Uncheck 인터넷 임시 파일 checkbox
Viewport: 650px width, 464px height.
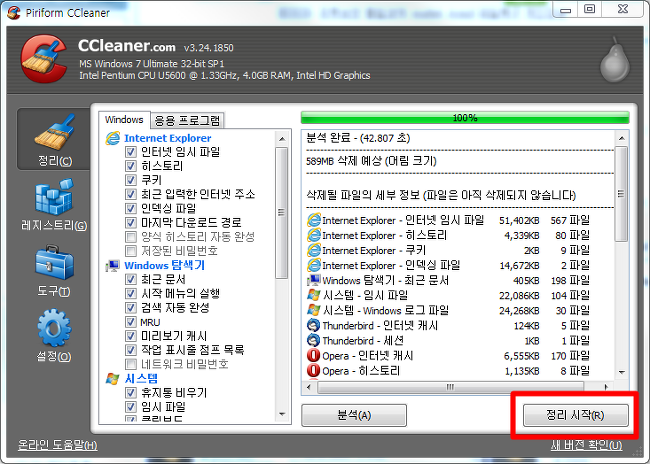[x=131, y=152]
